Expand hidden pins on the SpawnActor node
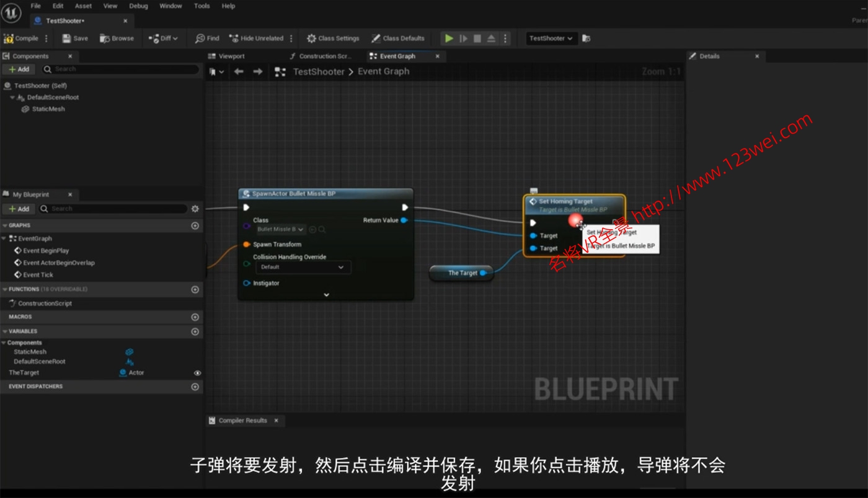Screen dimensions: 868x498 coord(326,294)
